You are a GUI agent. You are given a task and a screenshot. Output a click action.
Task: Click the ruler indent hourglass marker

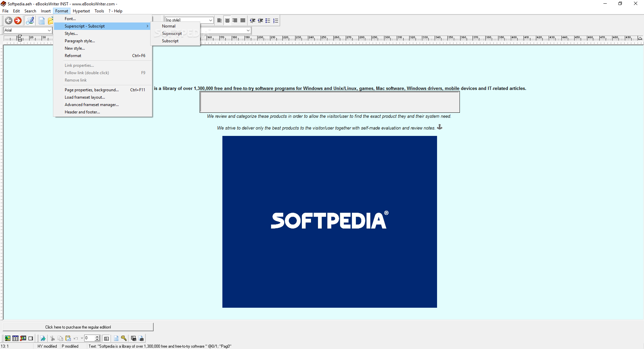pos(20,38)
